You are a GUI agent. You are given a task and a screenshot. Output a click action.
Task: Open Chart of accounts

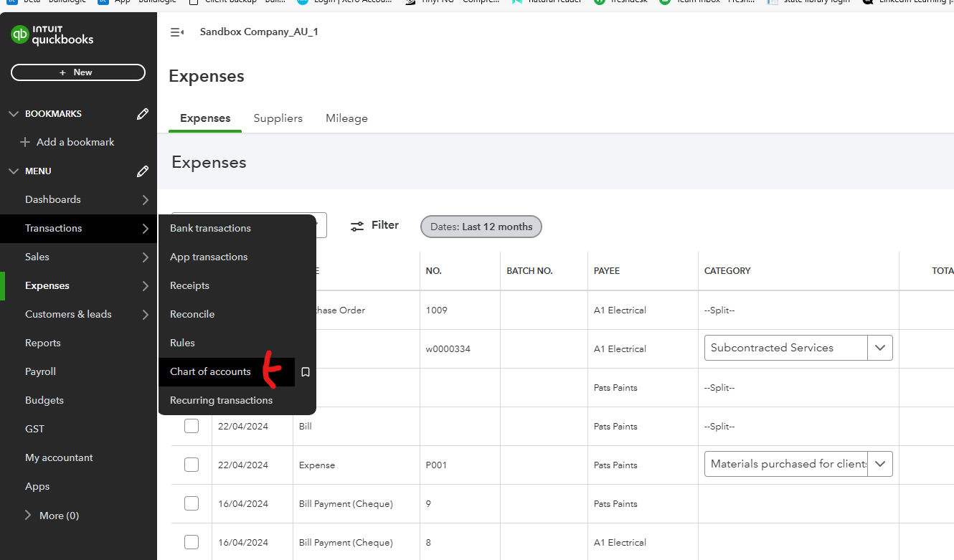[x=210, y=371]
